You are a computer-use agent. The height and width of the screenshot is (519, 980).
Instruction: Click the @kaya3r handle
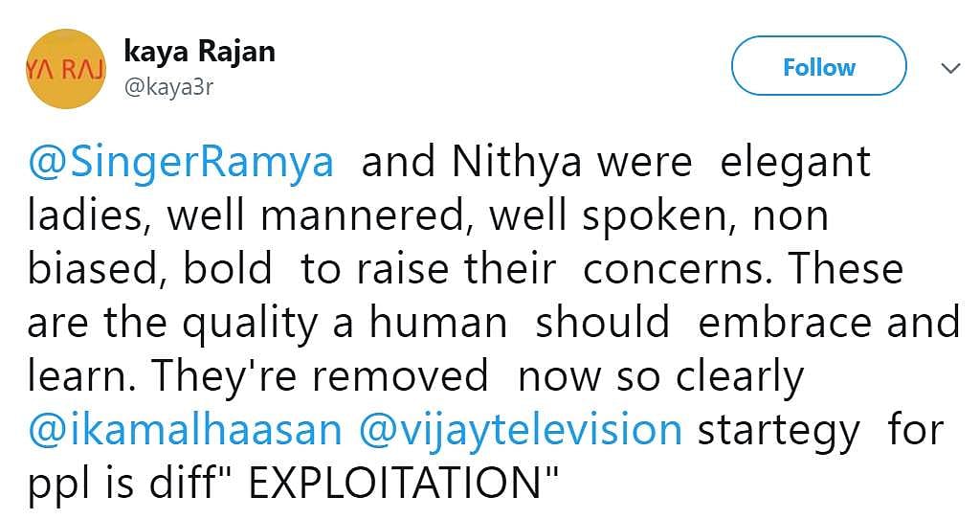(164, 86)
